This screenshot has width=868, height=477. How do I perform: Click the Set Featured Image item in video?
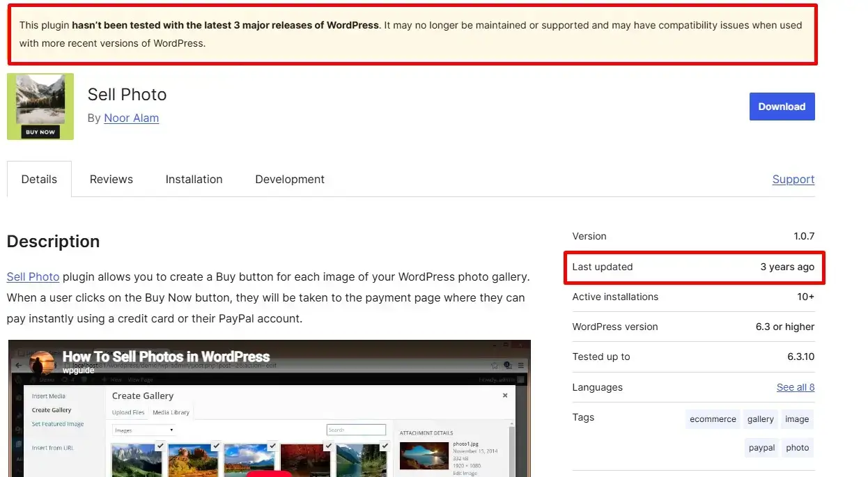point(58,424)
